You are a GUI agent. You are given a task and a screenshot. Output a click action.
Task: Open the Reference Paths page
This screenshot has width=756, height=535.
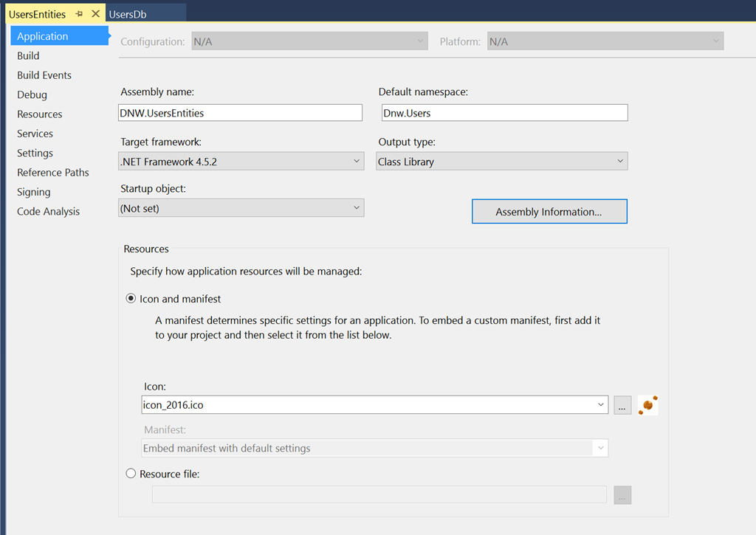pyautogui.click(x=52, y=173)
